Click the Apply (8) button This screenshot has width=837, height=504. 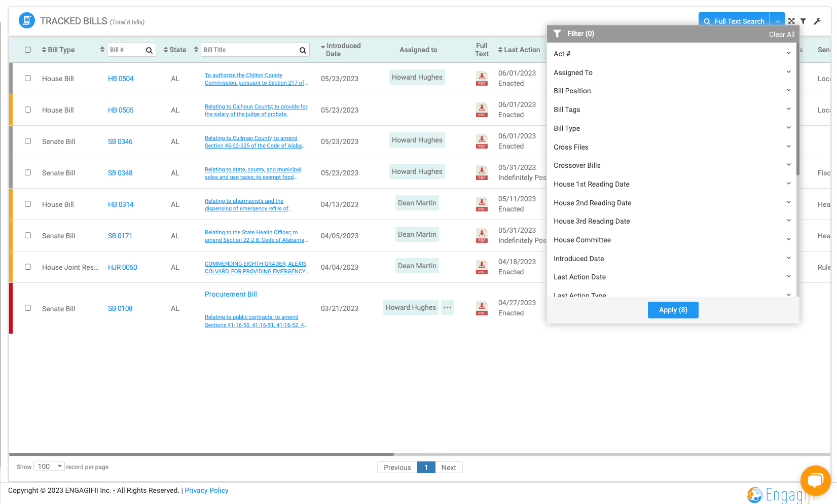click(673, 310)
